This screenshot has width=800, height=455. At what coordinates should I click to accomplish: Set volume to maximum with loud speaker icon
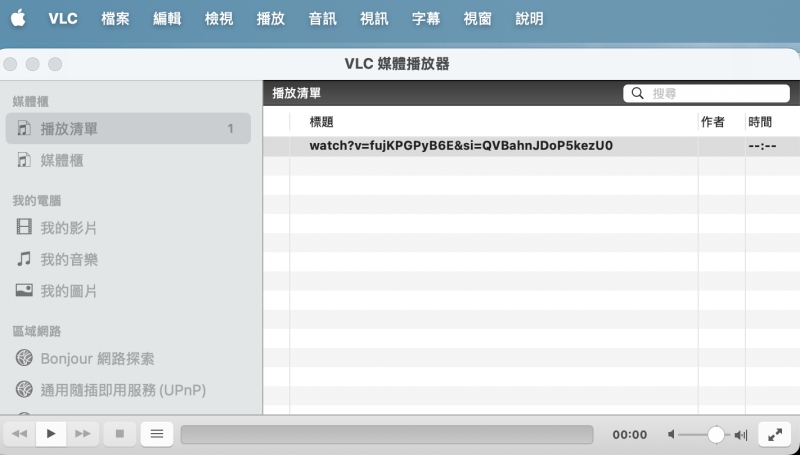point(741,435)
